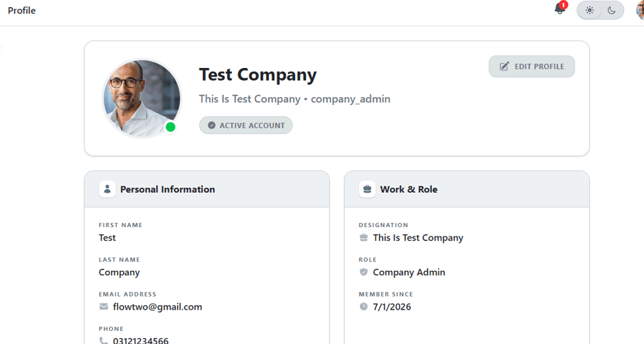Click the green online status dot
Viewport: 644px width, 344px height.
(170, 127)
